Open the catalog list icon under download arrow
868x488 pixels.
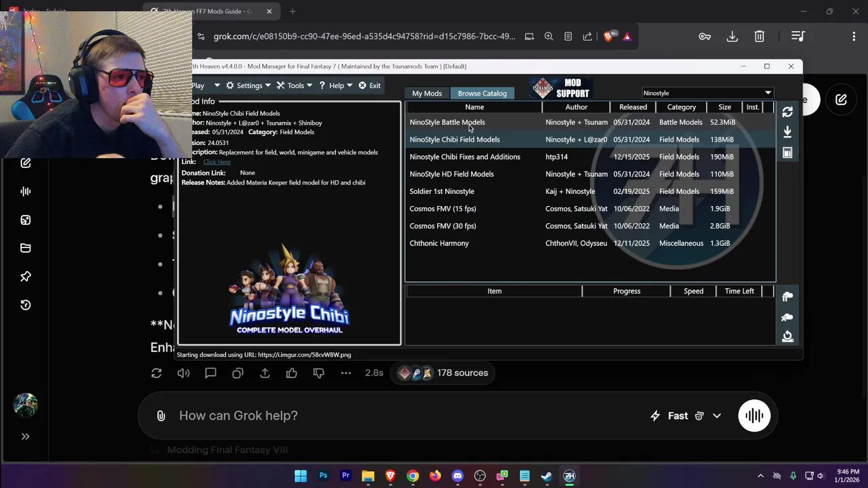[787, 153]
